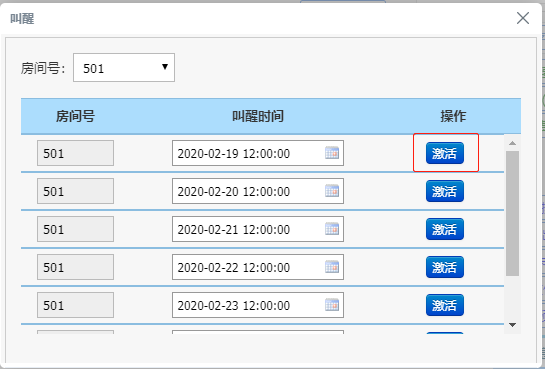Open calendar picker for 2020-02-22 wake-up time
This screenshot has height=369, width=545.
[x=332, y=267]
